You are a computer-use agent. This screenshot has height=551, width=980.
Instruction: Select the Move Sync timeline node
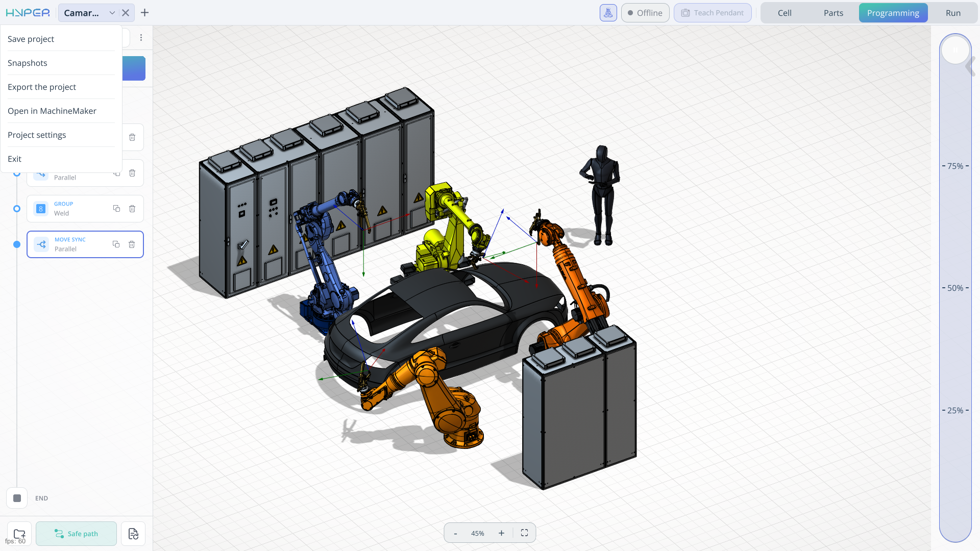point(17,244)
